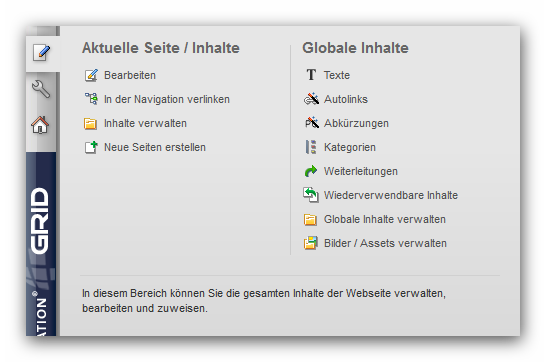Screen dimensions: 546x362
Task: Click the navigation tree icon beside 'In der Navigation verlinken'
Action: [91, 99]
